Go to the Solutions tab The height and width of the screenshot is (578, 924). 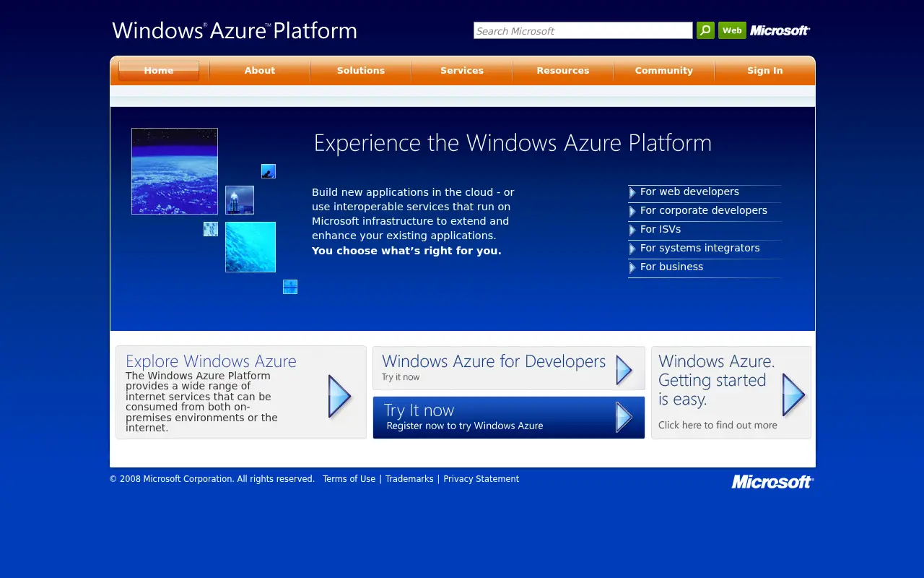tap(361, 71)
